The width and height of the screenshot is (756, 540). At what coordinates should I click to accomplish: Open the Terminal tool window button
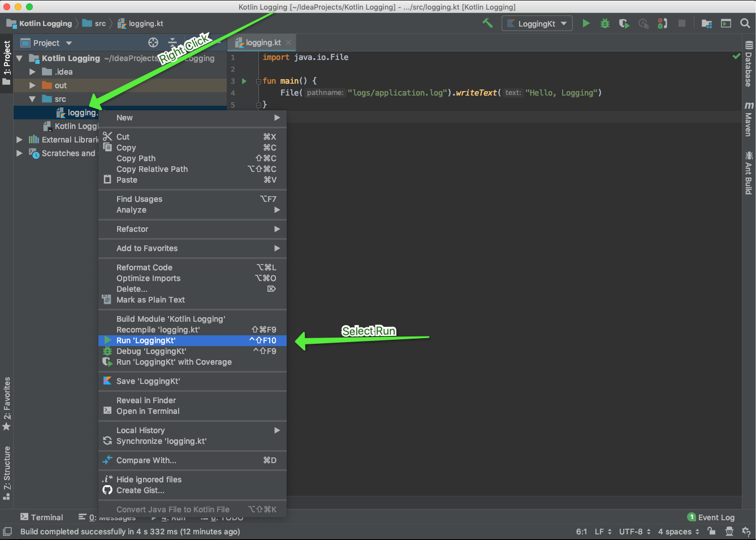tap(42, 517)
